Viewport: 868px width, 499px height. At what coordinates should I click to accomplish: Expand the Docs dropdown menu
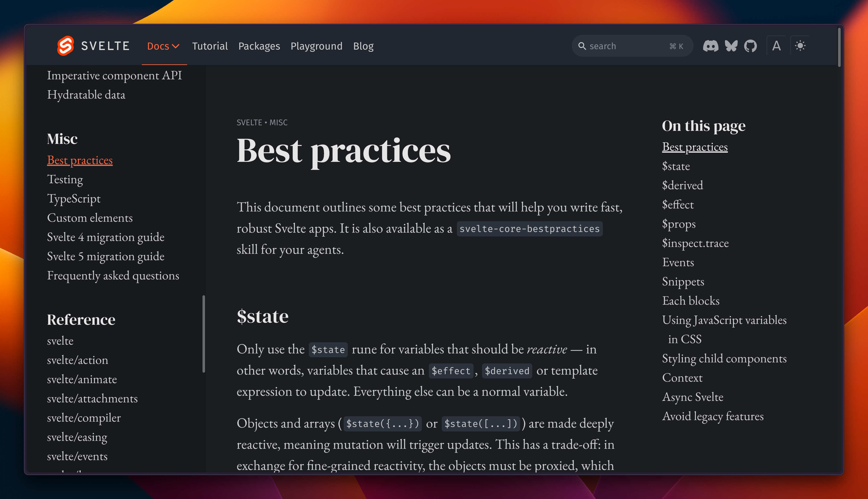(x=163, y=46)
